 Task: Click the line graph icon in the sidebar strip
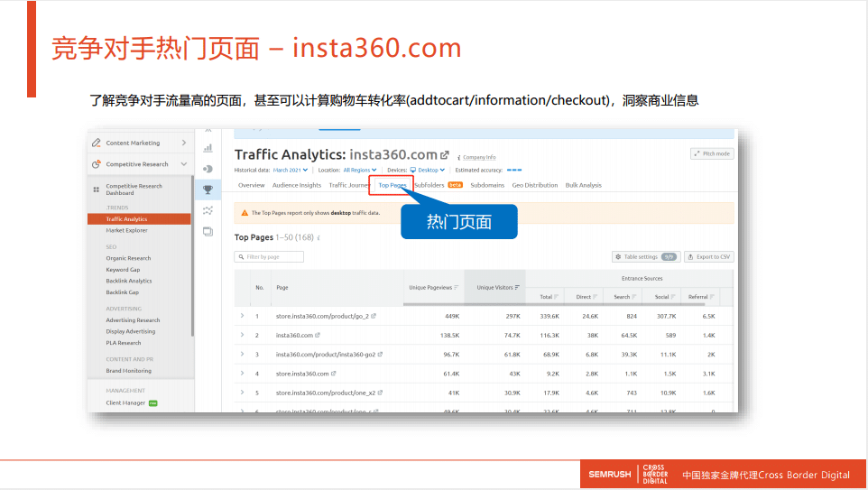point(208,210)
